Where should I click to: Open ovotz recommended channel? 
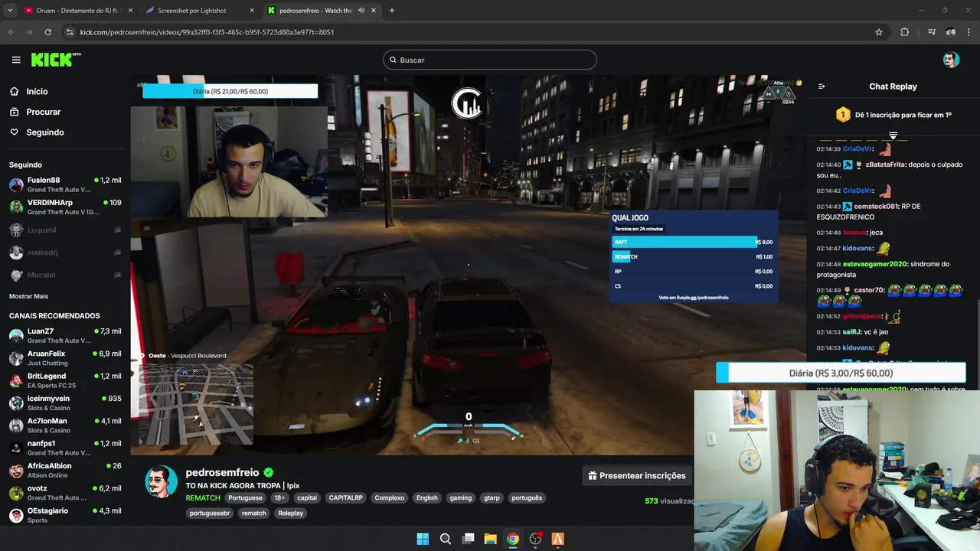[x=65, y=492]
